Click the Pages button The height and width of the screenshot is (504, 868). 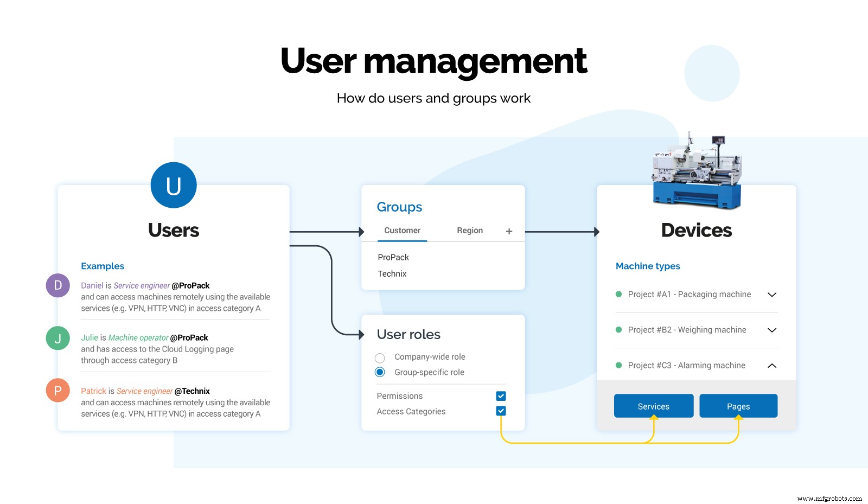pos(738,405)
